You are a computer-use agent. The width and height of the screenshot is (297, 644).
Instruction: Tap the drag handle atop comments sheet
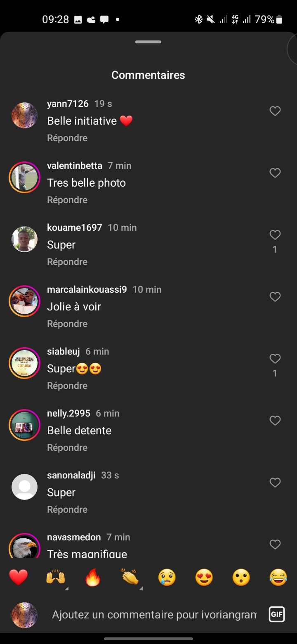pyautogui.click(x=148, y=42)
